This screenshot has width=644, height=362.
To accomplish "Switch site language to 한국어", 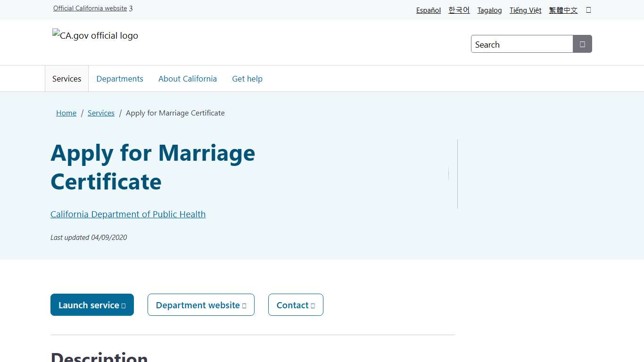I will click(459, 10).
